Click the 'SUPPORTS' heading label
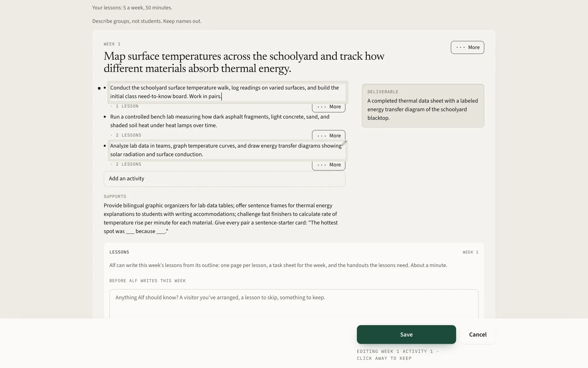Screen dimensions: 588x368 pyautogui.click(x=115, y=197)
